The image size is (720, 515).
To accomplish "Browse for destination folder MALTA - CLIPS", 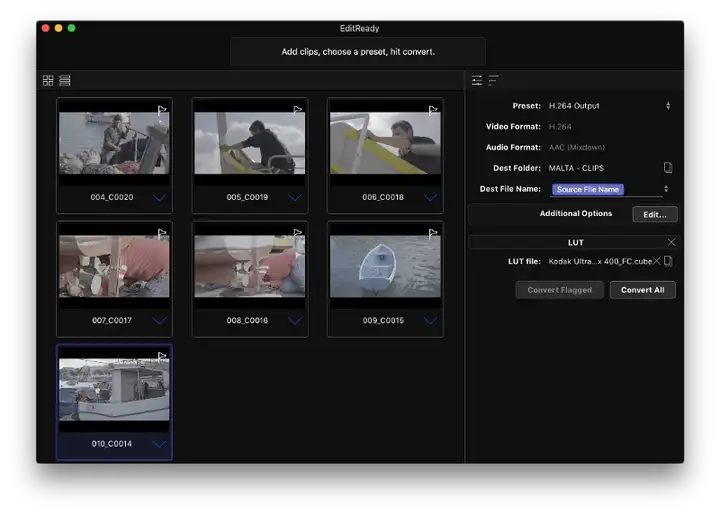I will click(x=668, y=168).
